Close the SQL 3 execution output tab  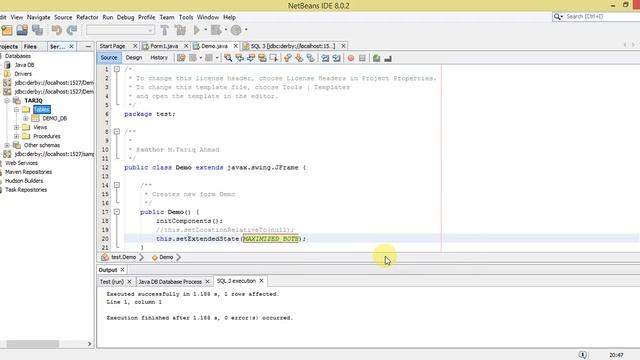[x=261, y=281]
